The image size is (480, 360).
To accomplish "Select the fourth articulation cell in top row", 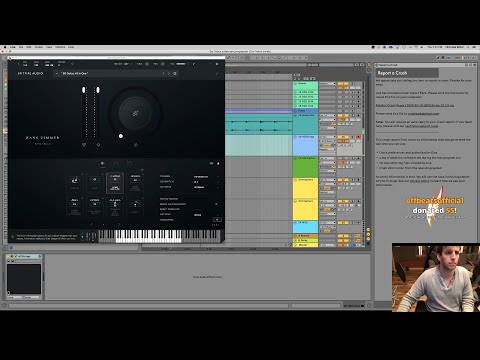I will pos(135,183).
